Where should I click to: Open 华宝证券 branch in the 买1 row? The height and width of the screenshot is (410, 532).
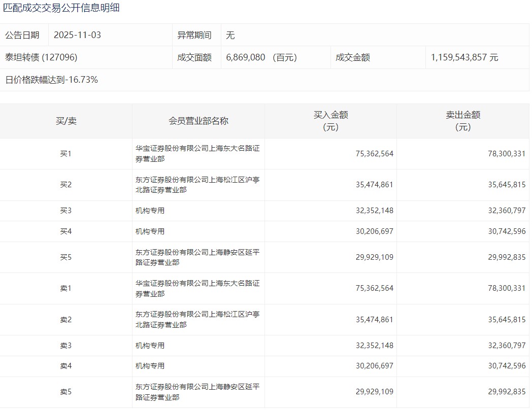point(197,154)
